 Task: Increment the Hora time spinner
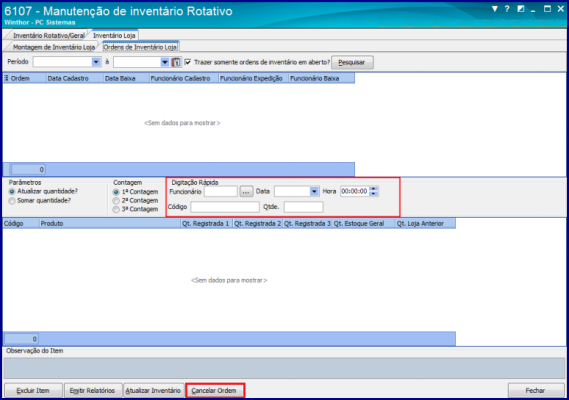374,189
